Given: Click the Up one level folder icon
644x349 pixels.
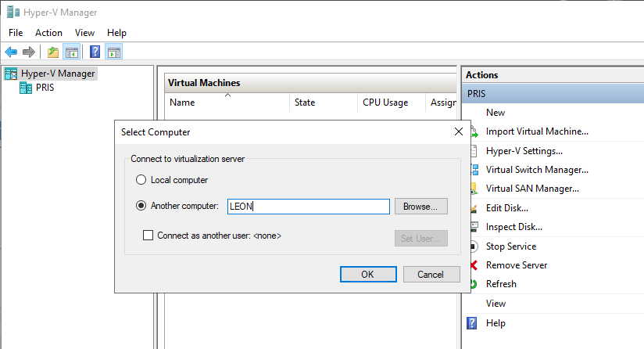Looking at the screenshot, I should [53, 52].
